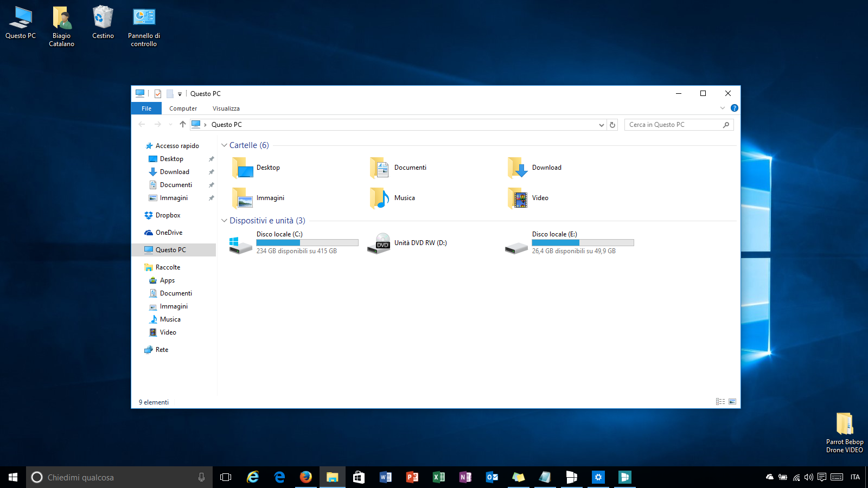Viewport: 868px width, 488px height.
Task: Open the File menu tab
Action: click(x=146, y=108)
